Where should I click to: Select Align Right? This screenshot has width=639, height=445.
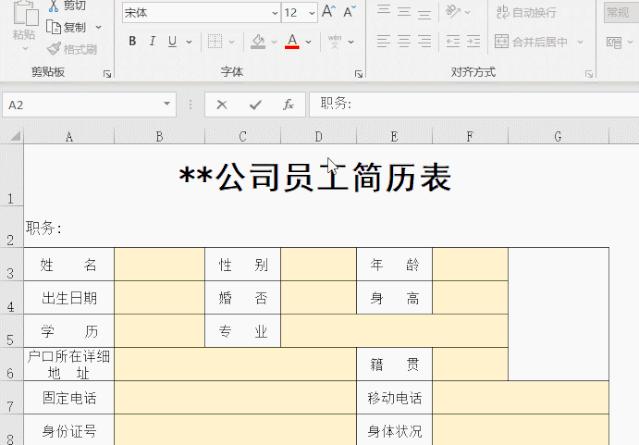pyautogui.click(x=424, y=41)
